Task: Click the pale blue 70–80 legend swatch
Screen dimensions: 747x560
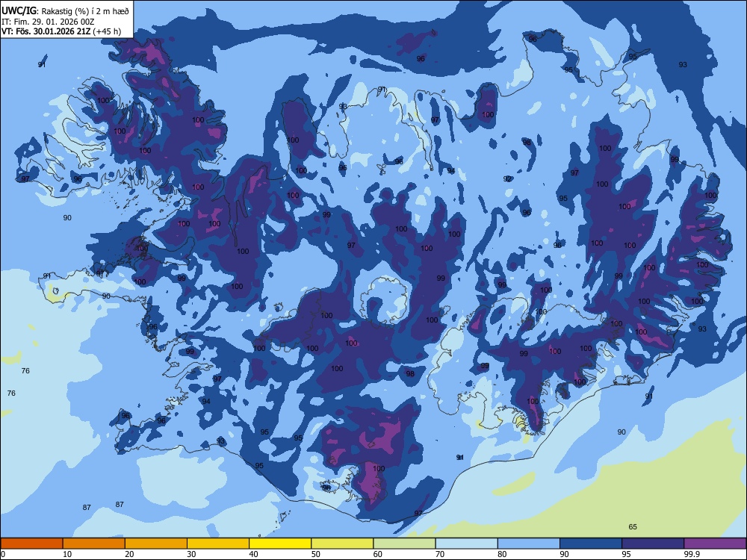Action: coord(466,544)
